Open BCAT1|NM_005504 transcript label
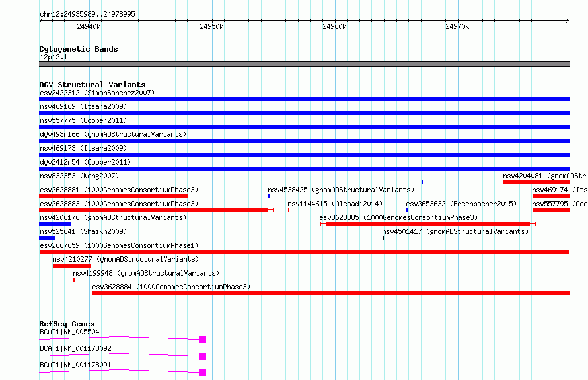 (69, 332)
